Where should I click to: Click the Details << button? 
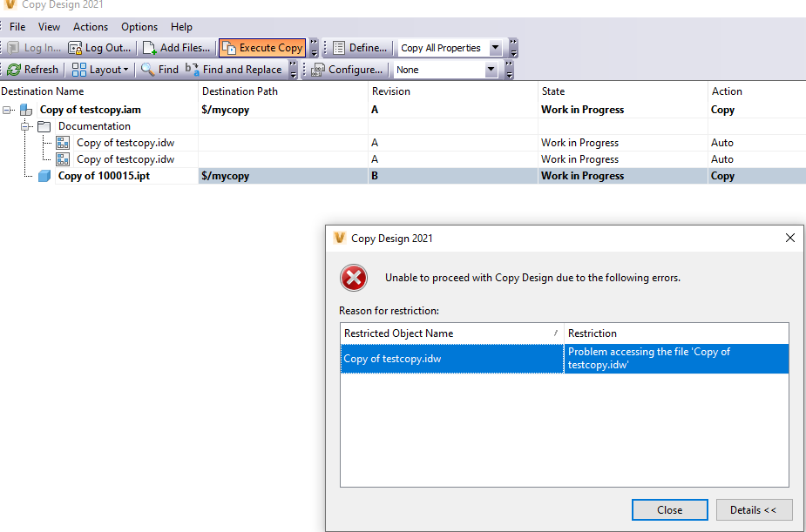754,509
